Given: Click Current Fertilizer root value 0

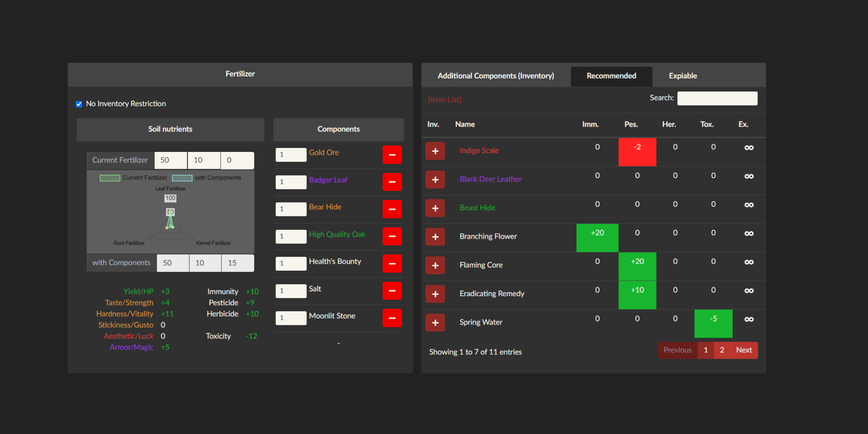Looking at the screenshot, I should tap(237, 160).
